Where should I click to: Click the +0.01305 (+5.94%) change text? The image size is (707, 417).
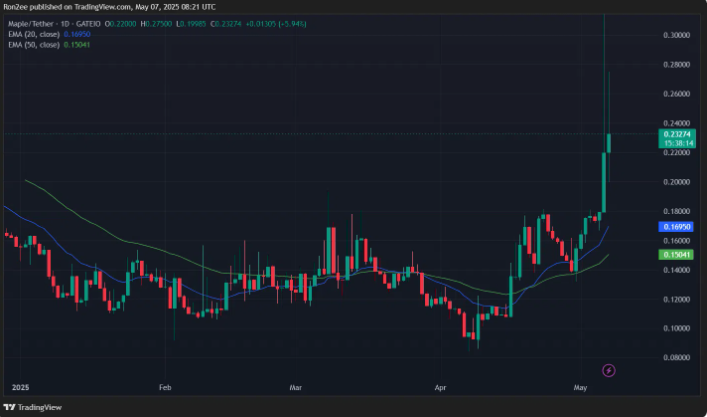point(276,24)
